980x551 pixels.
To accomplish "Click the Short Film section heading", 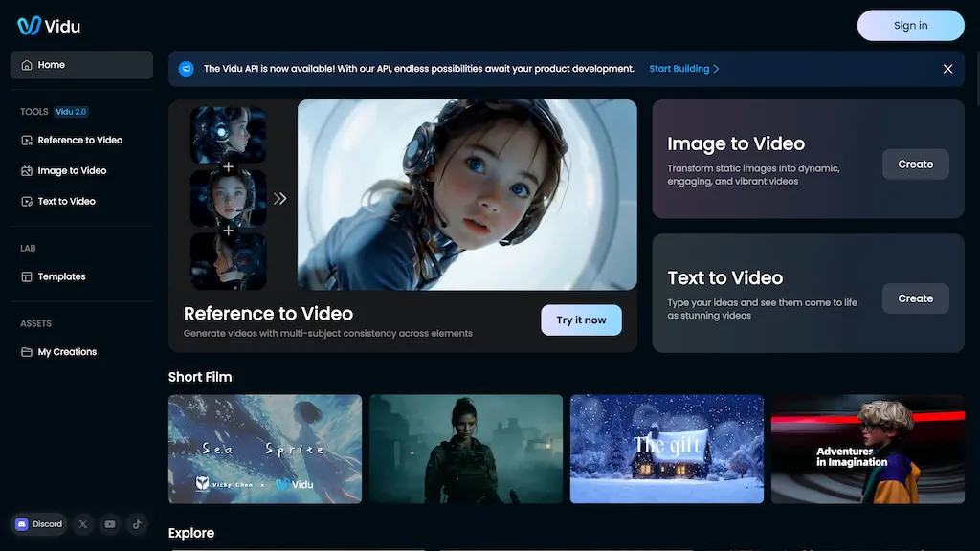I will click(x=200, y=377).
